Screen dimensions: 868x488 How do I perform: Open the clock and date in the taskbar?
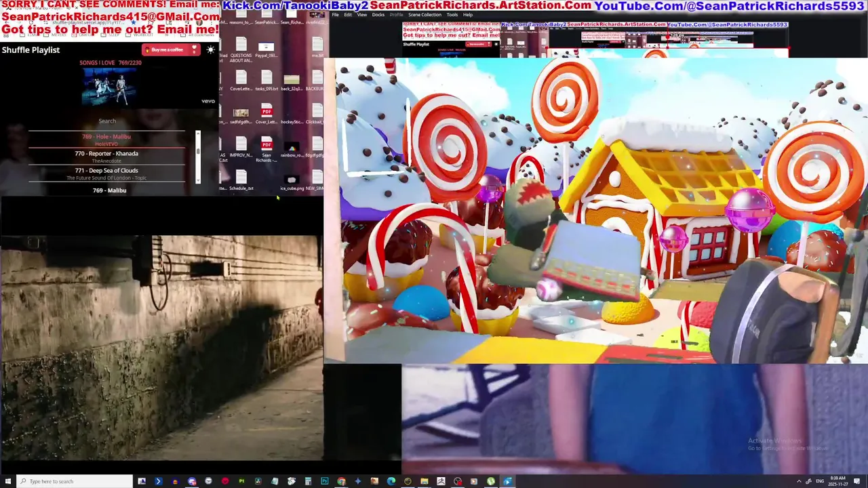point(838,481)
